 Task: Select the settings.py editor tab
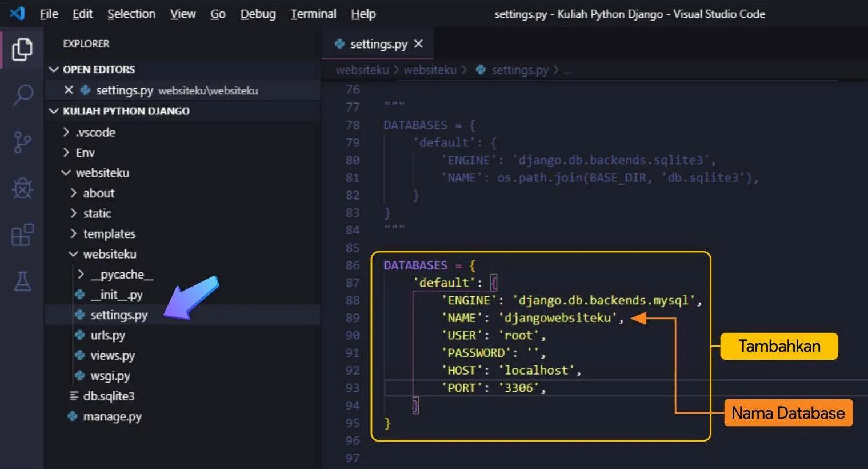coord(378,44)
